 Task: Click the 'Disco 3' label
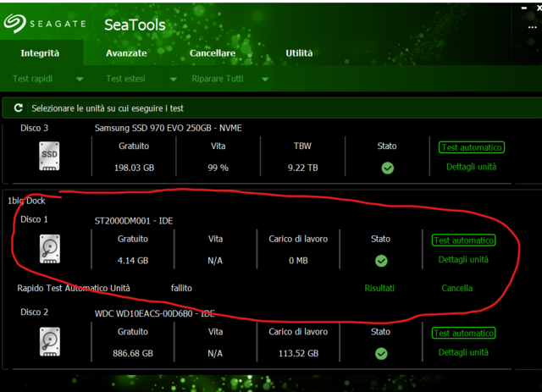(34, 128)
